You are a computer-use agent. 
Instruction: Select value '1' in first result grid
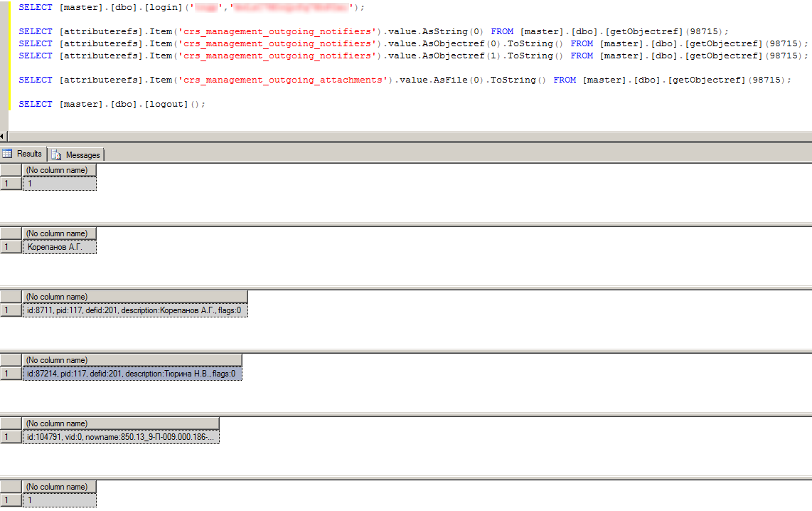(59, 184)
